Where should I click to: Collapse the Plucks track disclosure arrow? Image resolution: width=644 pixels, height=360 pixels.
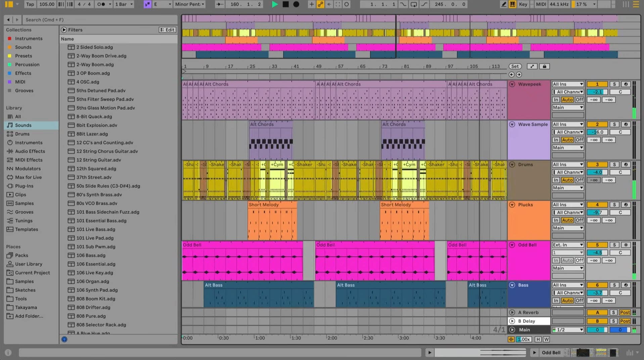tap(512, 205)
